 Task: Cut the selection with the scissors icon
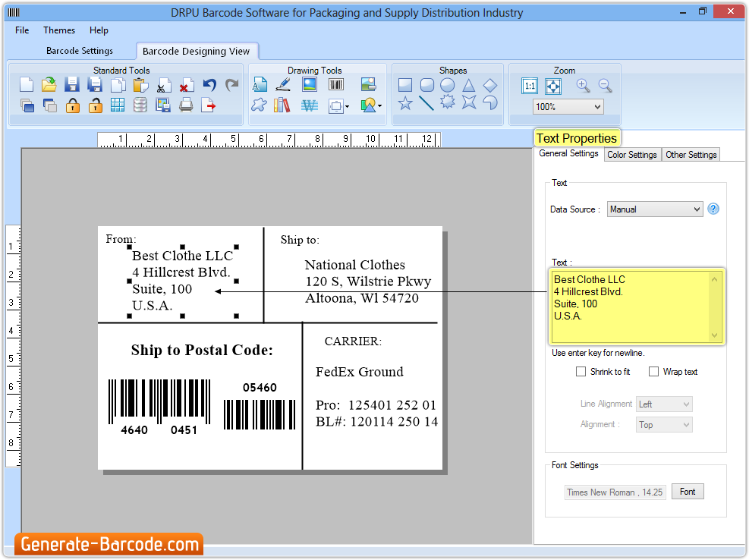pos(163,85)
